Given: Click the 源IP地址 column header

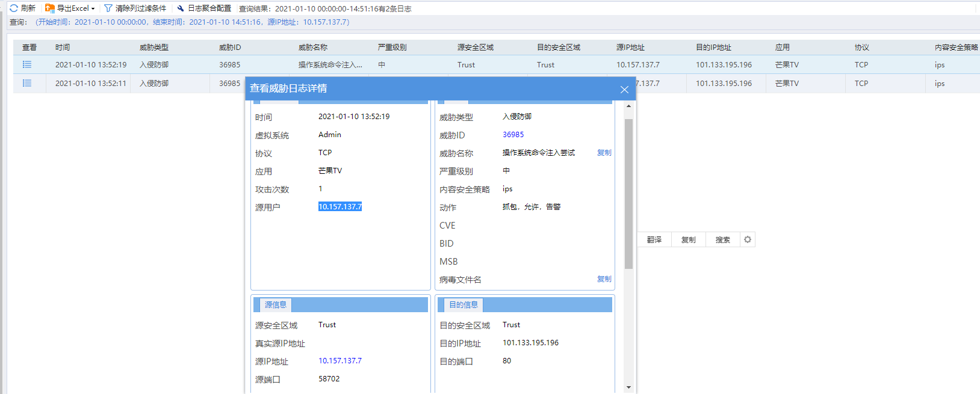Looking at the screenshot, I should point(630,47).
